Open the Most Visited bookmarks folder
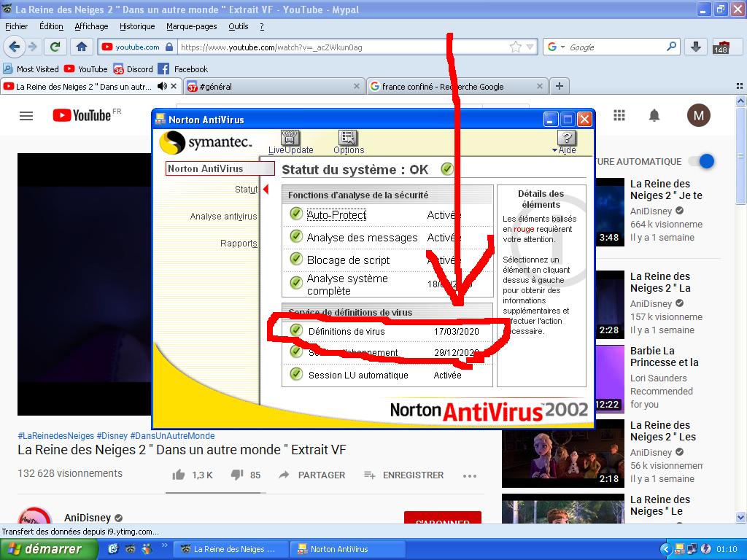Screen dimensions: 747x560 [x=31, y=69]
